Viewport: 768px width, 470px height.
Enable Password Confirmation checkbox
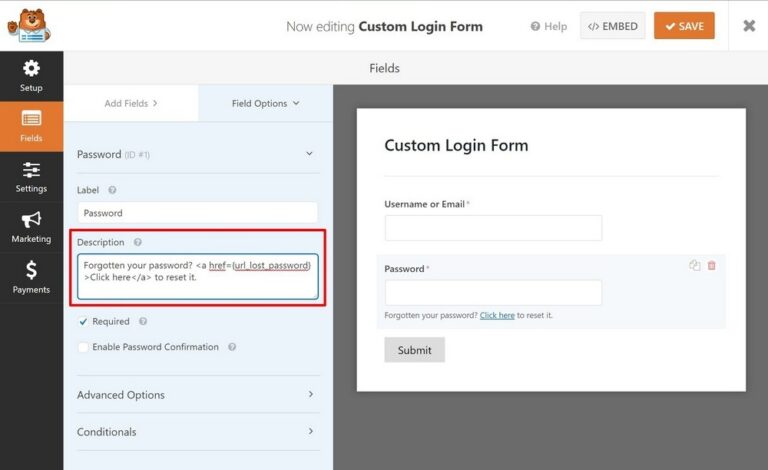(x=83, y=347)
